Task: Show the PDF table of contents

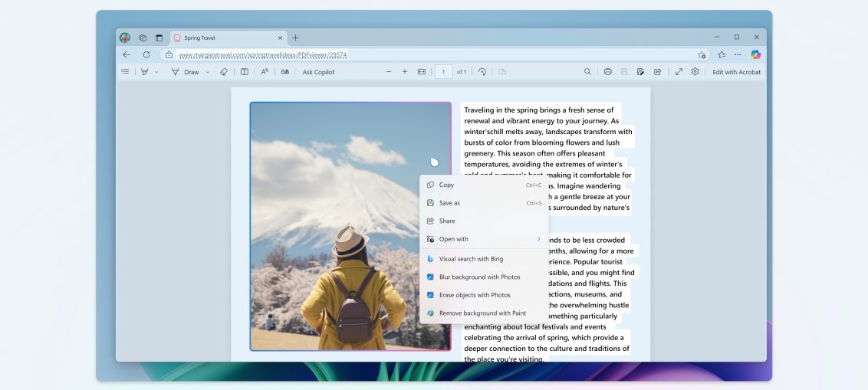Action: pyautogui.click(x=125, y=72)
